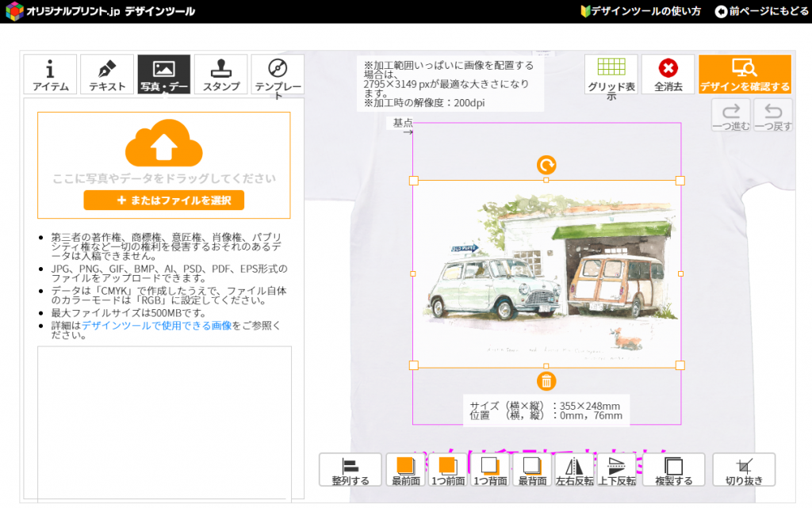Click the 基点 origin label
Viewport: 812px width, 508px height.
tap(402, 123)
